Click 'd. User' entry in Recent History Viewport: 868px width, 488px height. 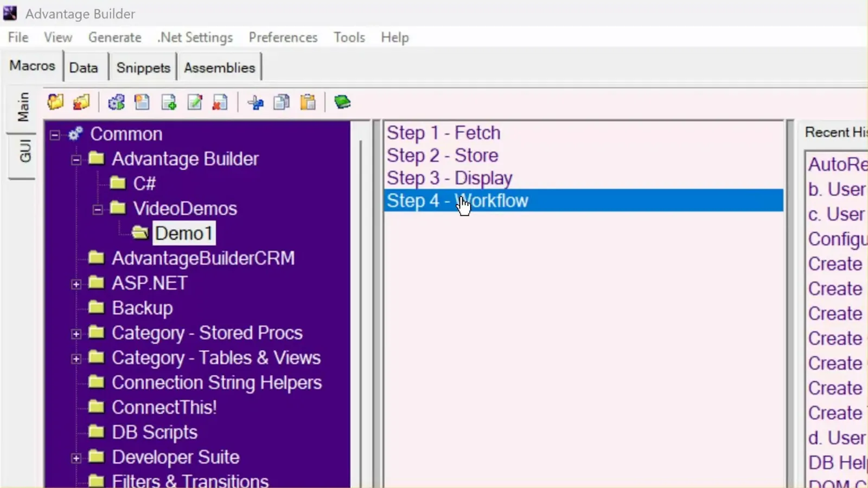837,438
